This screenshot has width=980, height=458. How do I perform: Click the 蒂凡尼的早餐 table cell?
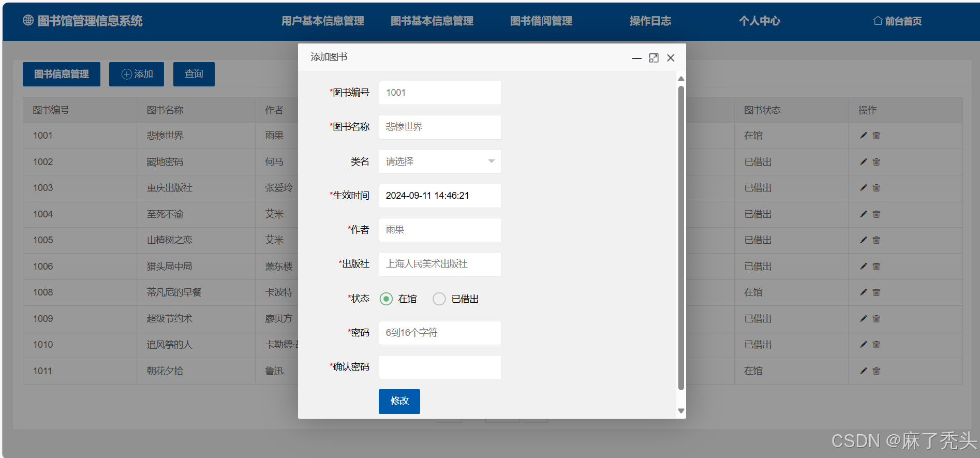click(196, 292)
